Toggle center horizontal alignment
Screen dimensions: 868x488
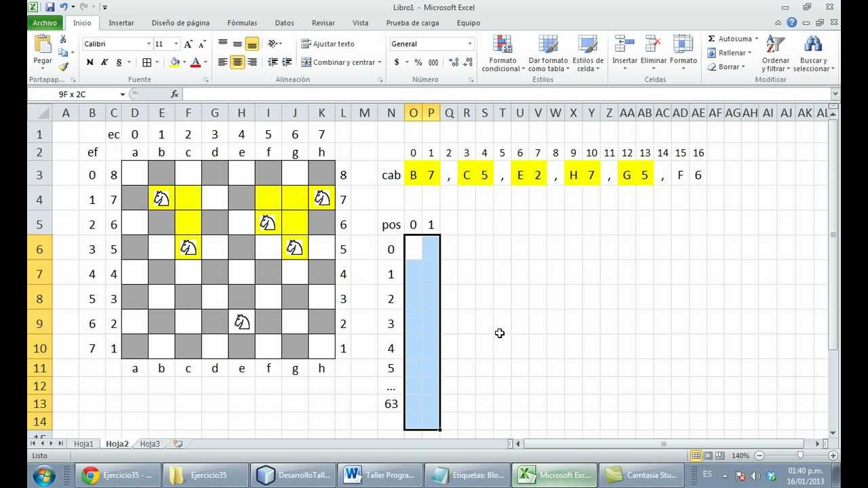[237, 62]
